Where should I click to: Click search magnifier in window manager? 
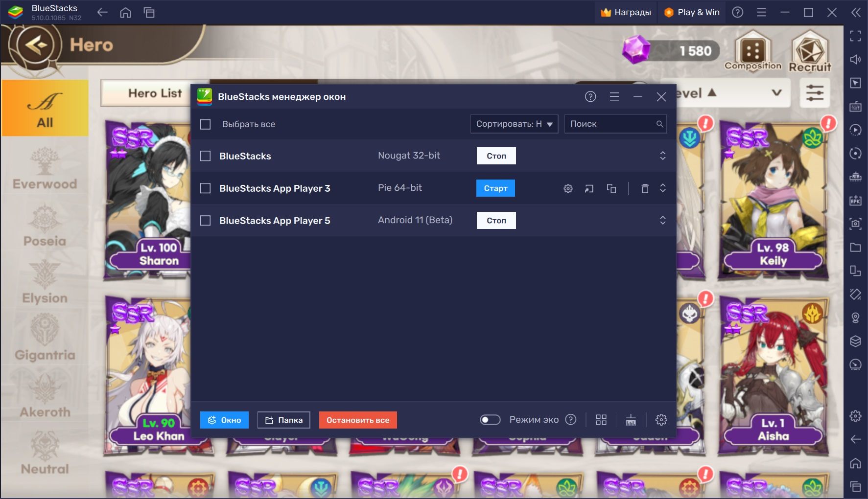pyautogui.click(x=659, y=124)
